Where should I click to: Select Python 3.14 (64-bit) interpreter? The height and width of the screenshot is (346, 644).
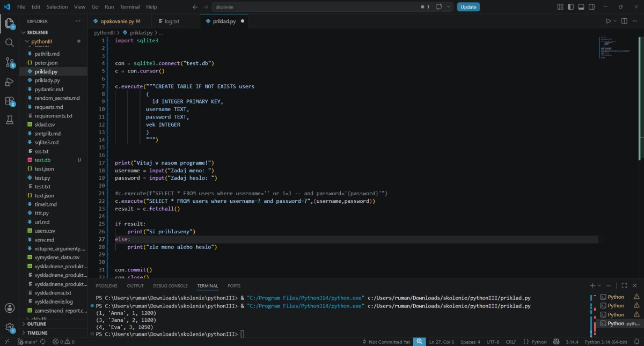[607, 342]
